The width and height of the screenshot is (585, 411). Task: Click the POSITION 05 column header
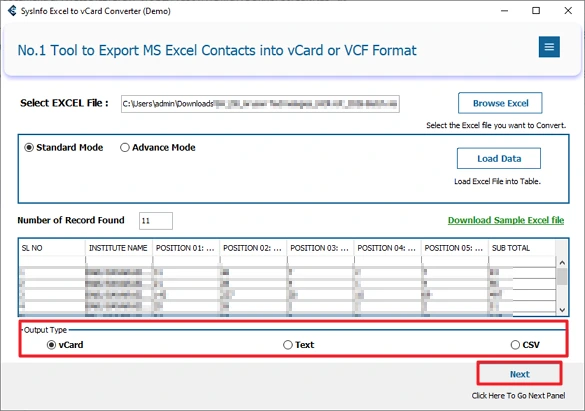(x=454, y=248)
